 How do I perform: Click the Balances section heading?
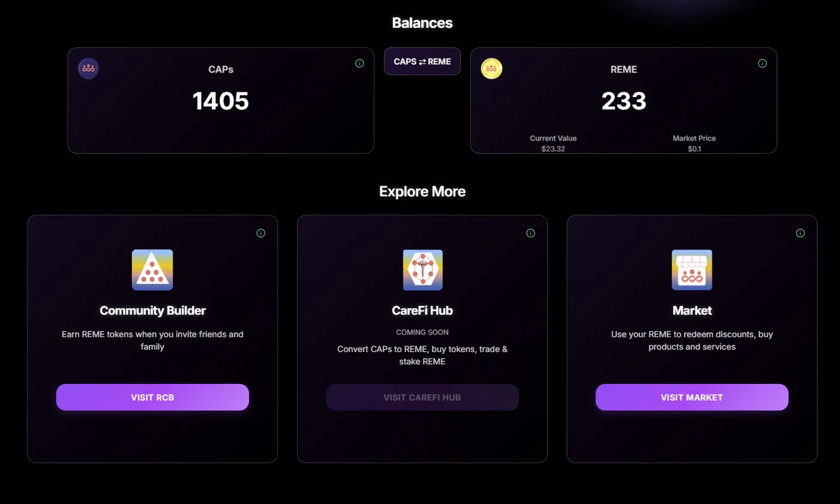coord(422,23)
